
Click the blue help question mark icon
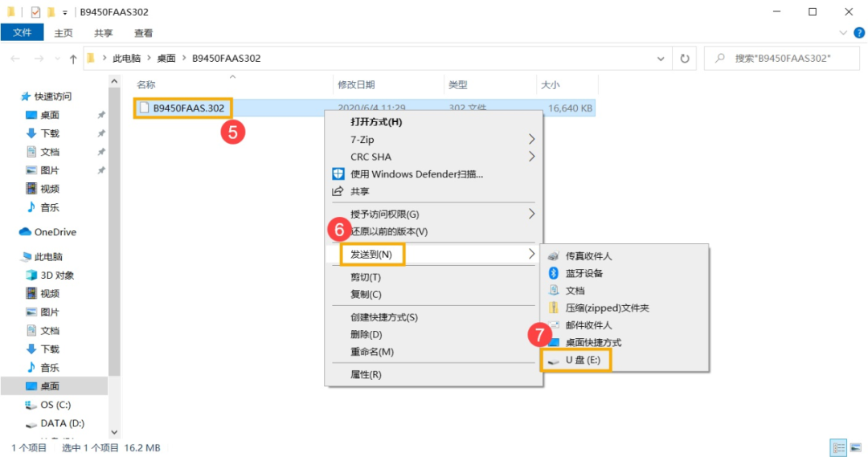click(x=859, y=33)
